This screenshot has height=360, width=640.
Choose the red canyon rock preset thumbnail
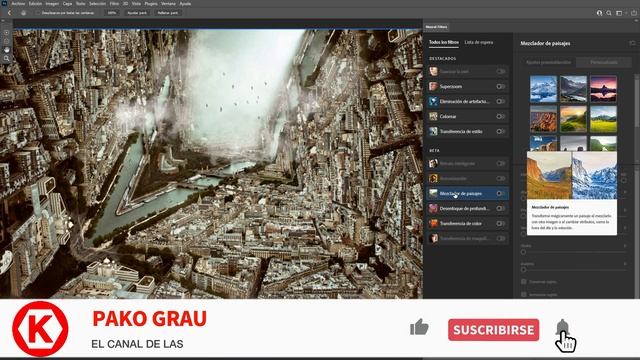click(x=543, y=119)
